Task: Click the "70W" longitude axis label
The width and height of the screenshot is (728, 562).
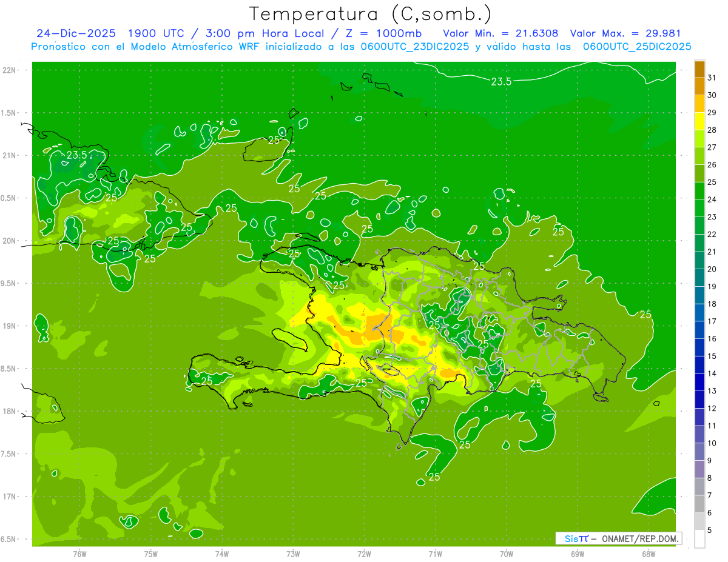Action: point(506,554)
